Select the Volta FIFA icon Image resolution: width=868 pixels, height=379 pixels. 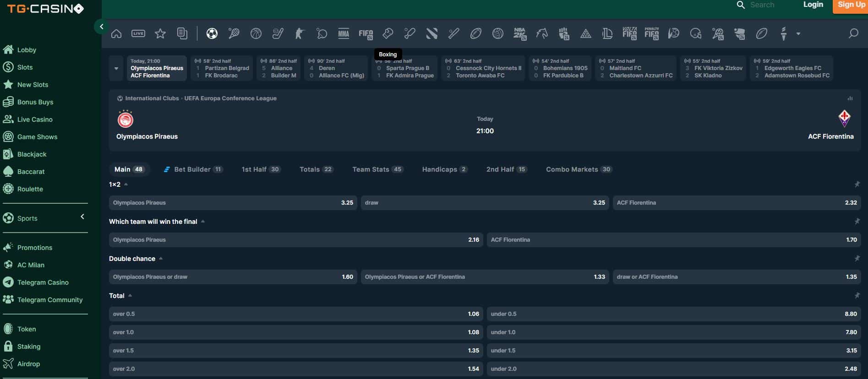pos(629,33)
